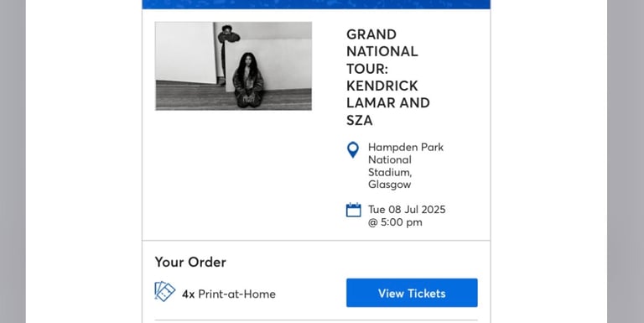Open the black-and-white event photo
Viewport: 644px width, 323px height.
tap(233, 65)
